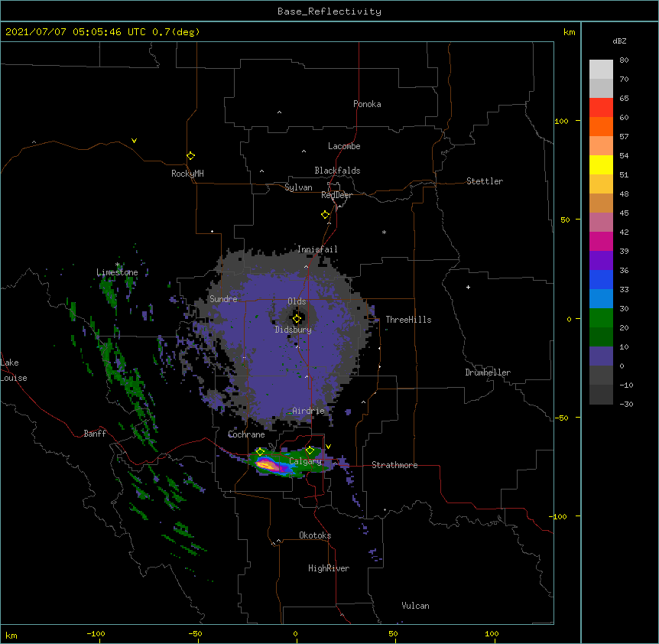Click the Strathmore label
The image size is (659, 644).
click(394, 465)
